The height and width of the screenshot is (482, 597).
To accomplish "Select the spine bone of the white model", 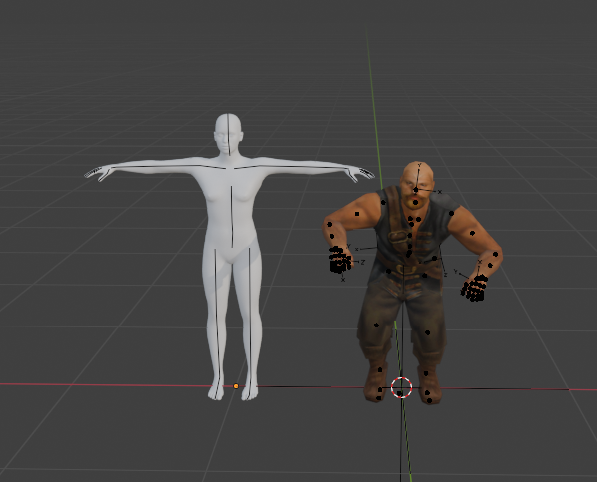I will pos(232,217).
